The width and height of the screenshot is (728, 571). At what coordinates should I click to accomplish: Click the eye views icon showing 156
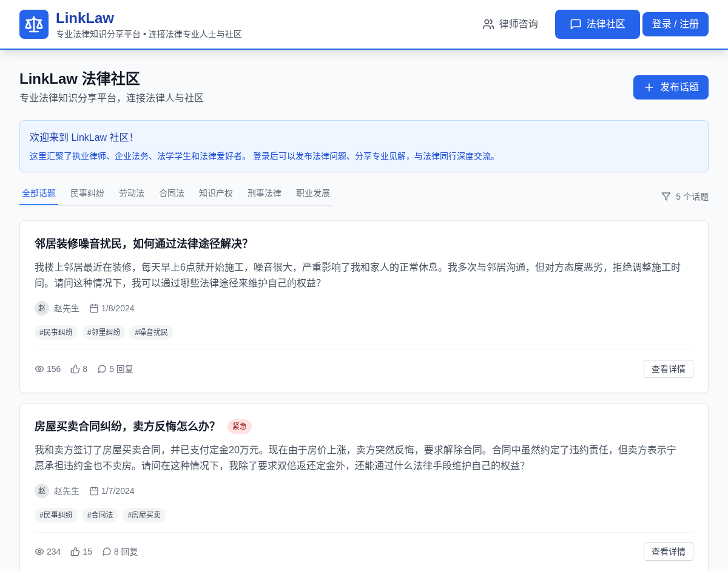[x=39, y=369]
